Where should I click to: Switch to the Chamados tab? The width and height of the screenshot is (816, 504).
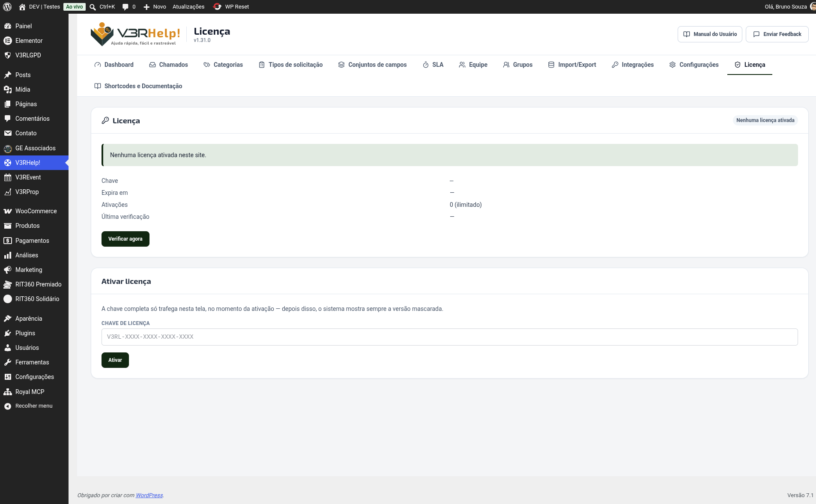pyautogui.click(x=168, y=65)
